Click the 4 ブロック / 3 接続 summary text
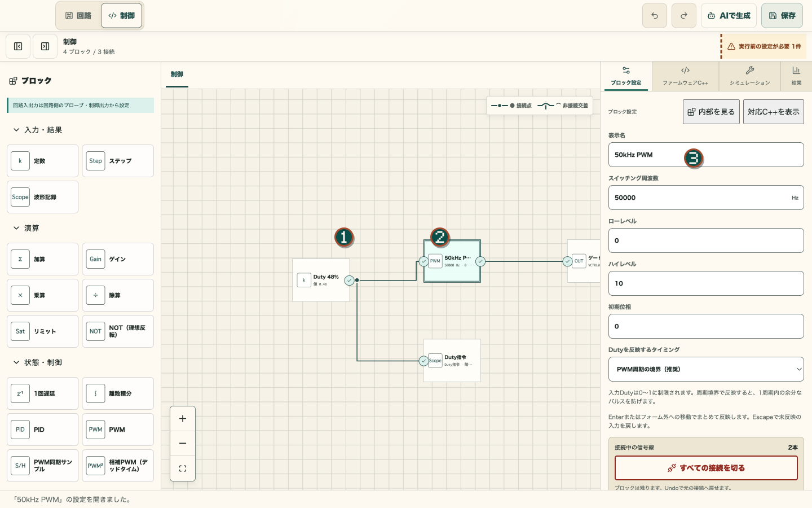 click(x=89, y=52)
